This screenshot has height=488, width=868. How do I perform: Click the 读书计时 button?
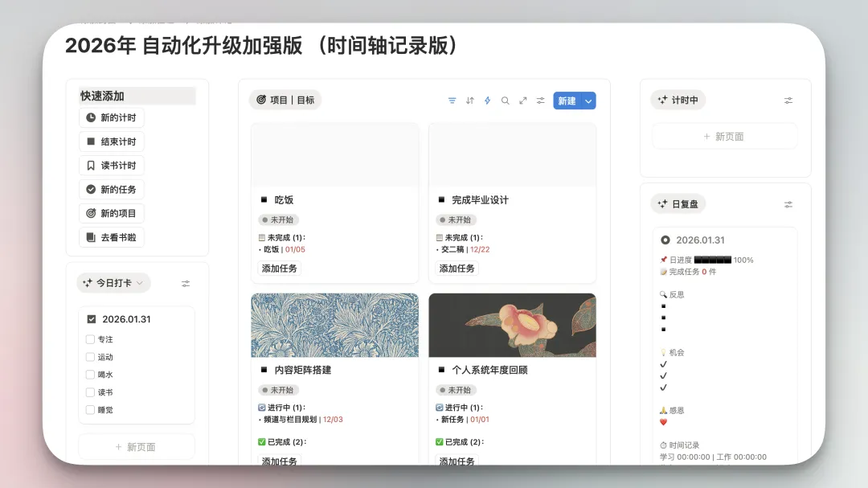111,165
